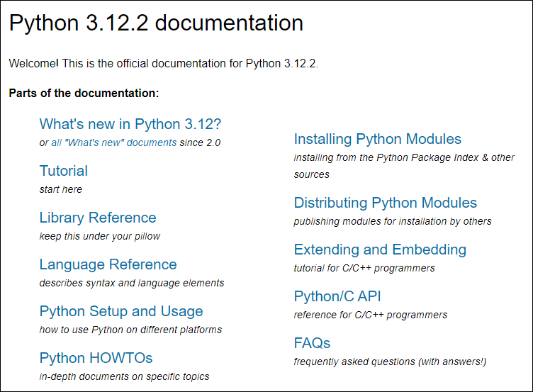Click 'keep this under your pillow' text
Screen dimensions: 533x392
point(100,236)
